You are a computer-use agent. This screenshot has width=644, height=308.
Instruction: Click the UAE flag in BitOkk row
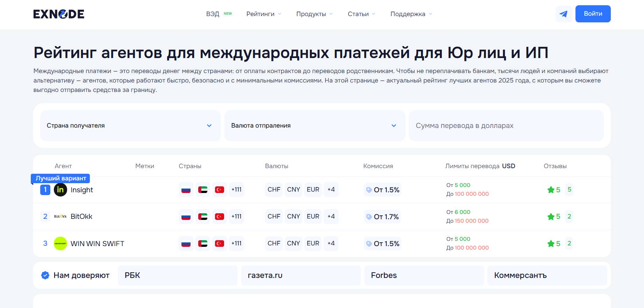click(x=203, y=217)
